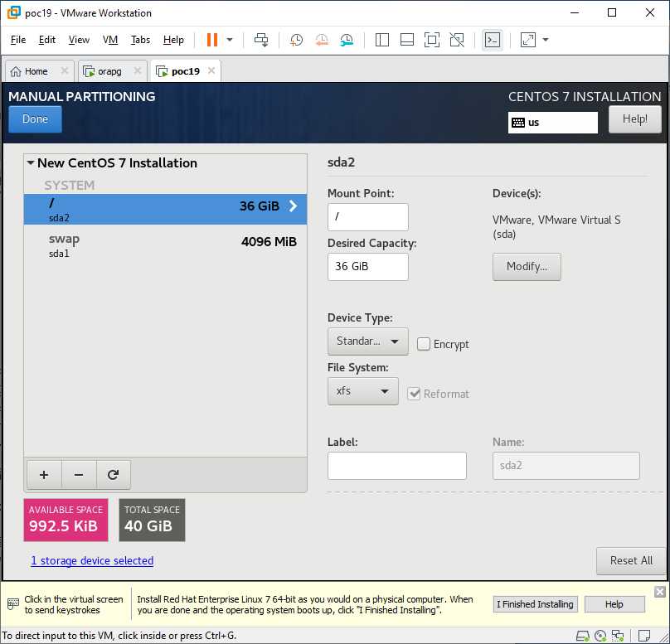Open the Edit menu

(x=47, y=40)
